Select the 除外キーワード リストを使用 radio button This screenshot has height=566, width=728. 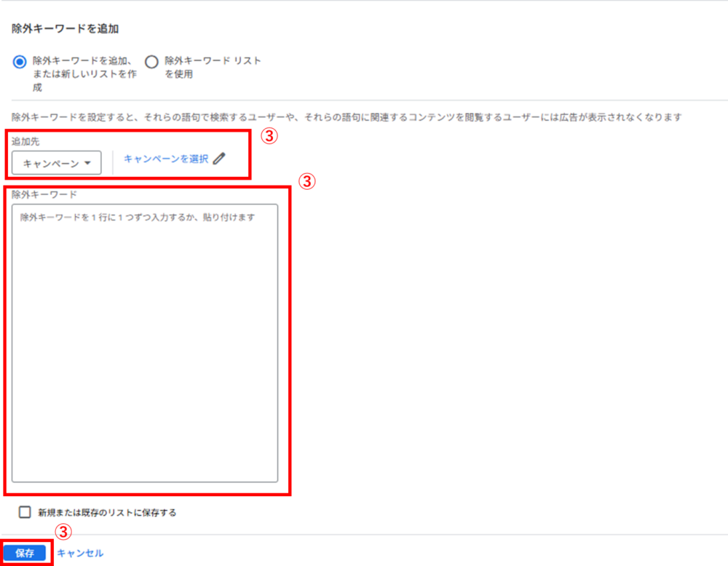[151, 62]
